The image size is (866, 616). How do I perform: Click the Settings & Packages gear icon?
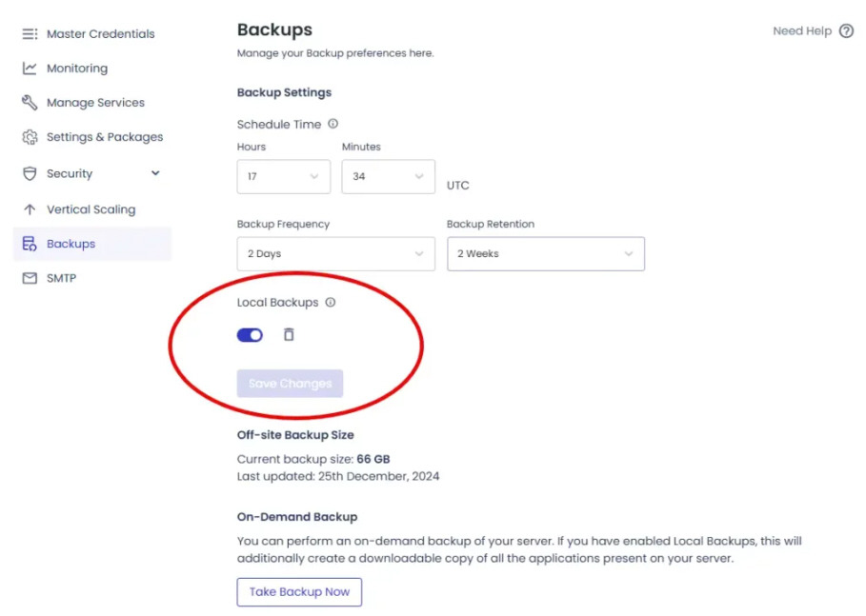click(30, 137)
